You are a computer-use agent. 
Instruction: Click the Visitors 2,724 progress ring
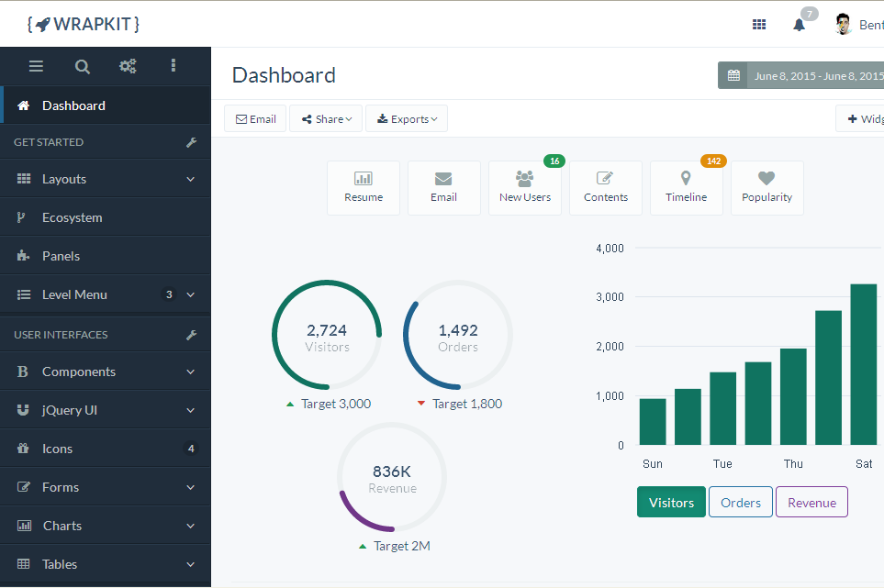point(327,335)
